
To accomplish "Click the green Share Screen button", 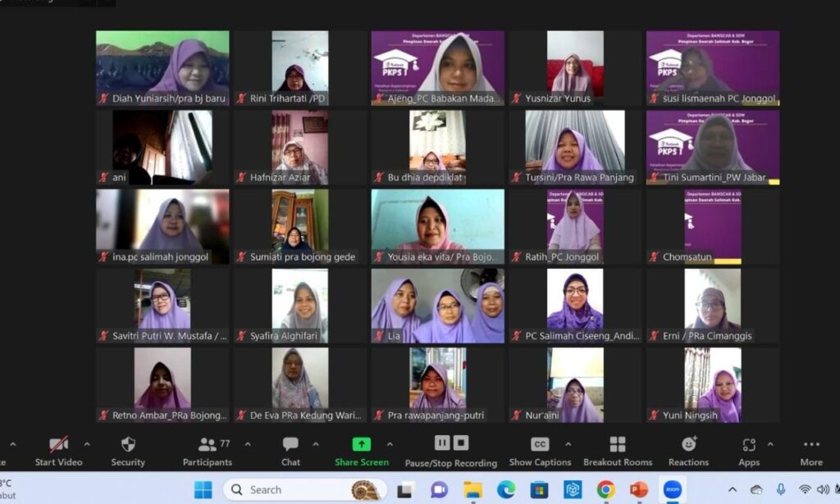I will pos(362,451).
